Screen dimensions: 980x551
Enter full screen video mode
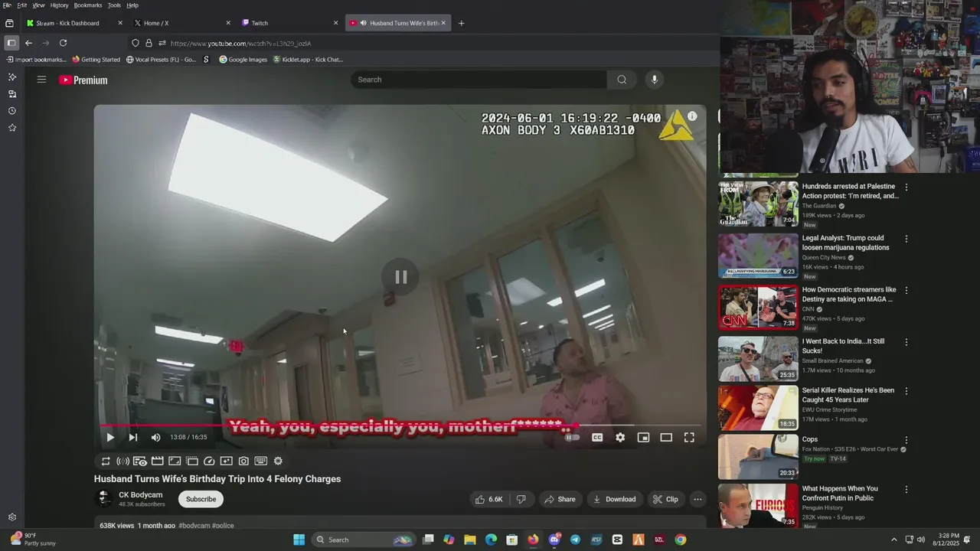tap(689, 437)
